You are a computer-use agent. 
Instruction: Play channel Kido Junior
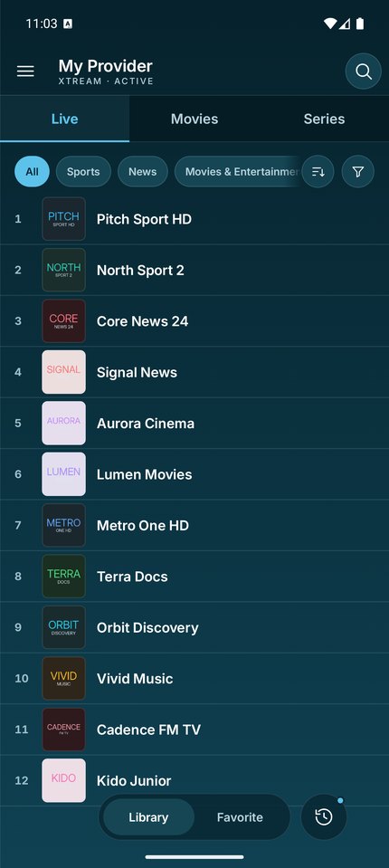[194, 780]
